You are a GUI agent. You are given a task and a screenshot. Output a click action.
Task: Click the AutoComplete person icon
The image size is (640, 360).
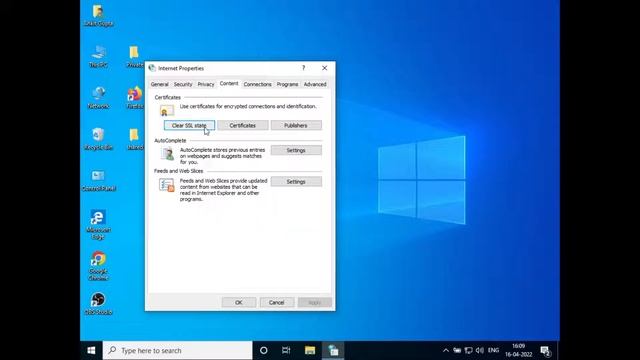[x=167, y=154]
